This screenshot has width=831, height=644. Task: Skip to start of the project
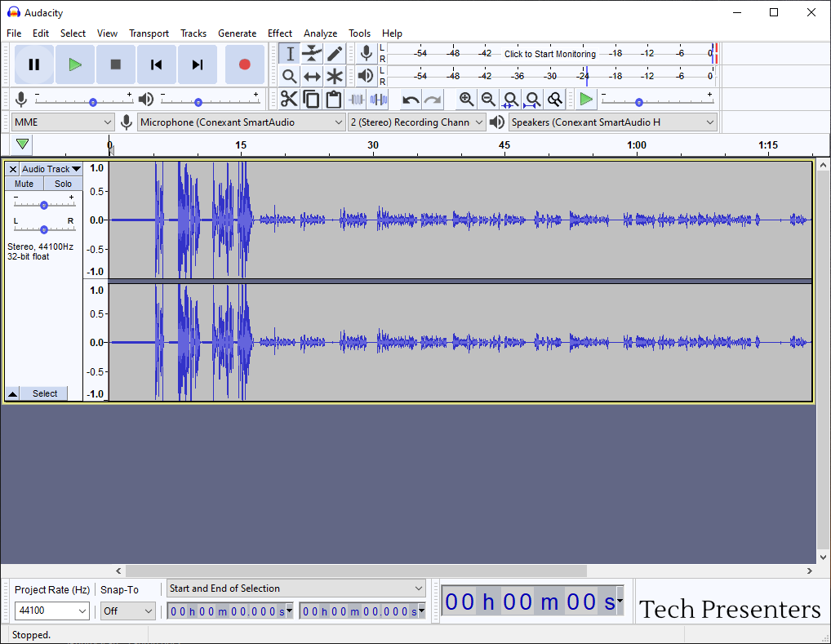point(157,64)
